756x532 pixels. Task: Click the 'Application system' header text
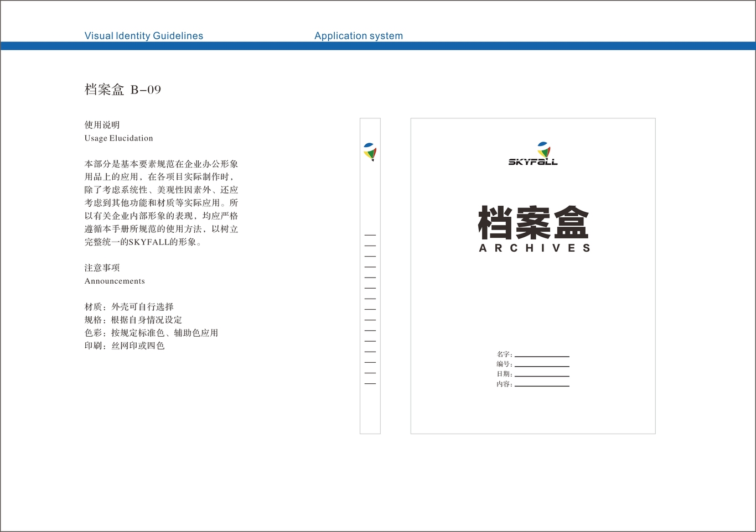[x=359, y=36]
